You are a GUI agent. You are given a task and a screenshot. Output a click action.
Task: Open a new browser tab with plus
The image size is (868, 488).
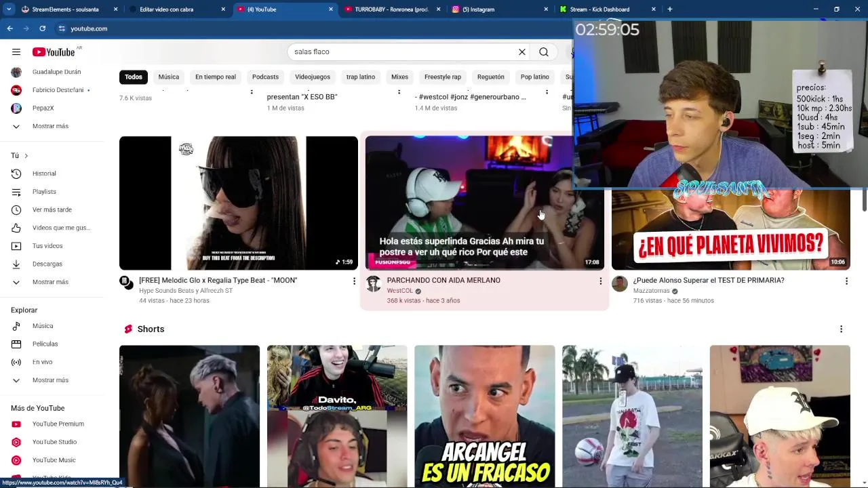tap(669, 9)
